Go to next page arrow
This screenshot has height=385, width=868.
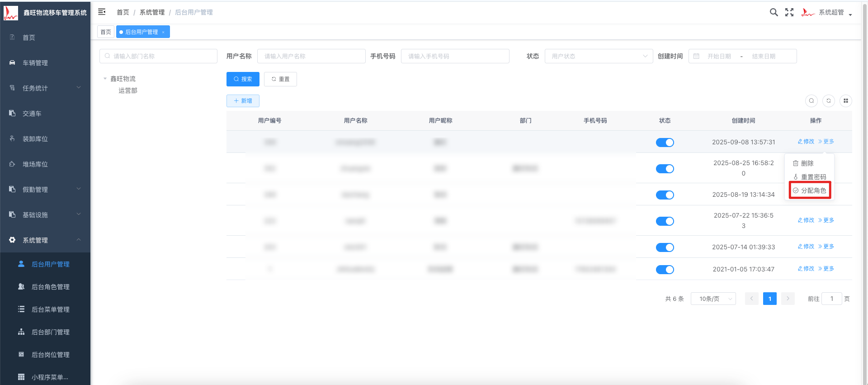coord(788,299)
